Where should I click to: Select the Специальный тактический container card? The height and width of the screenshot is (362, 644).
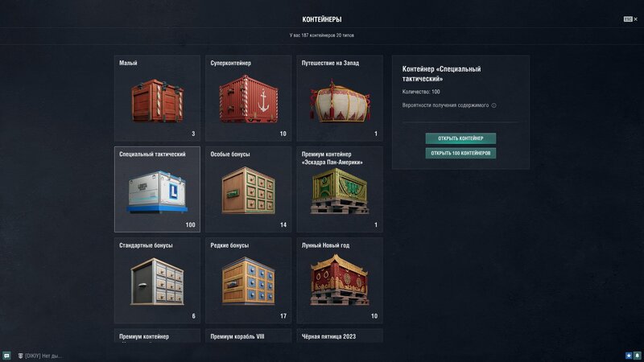coord(157,190)
